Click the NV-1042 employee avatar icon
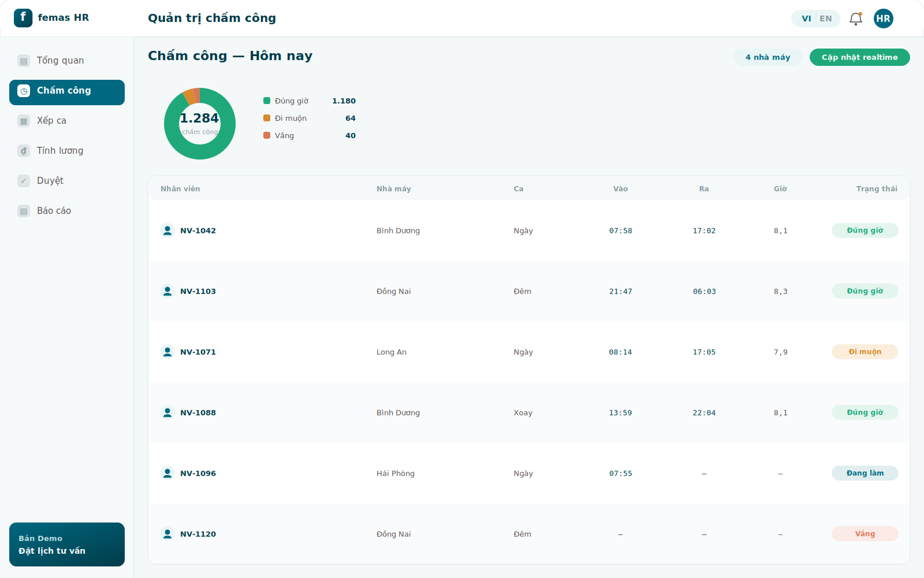The image size is (924, 578). tap(167, 230)
